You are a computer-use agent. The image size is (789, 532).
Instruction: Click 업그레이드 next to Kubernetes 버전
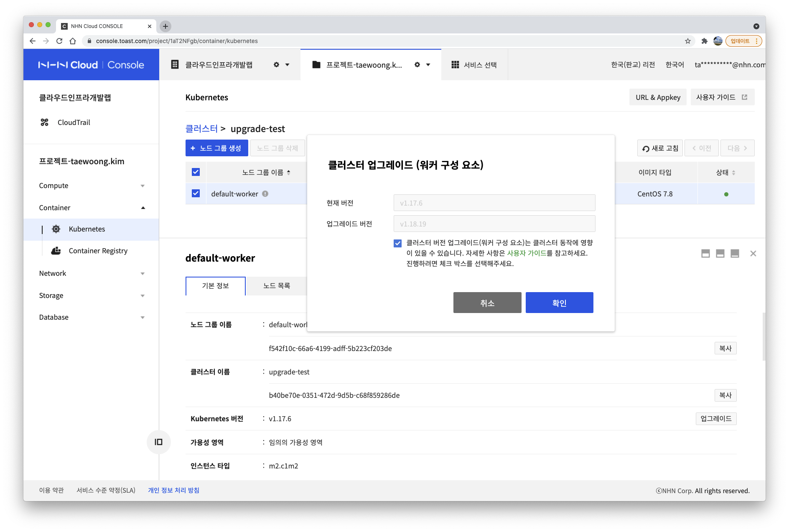716,419
